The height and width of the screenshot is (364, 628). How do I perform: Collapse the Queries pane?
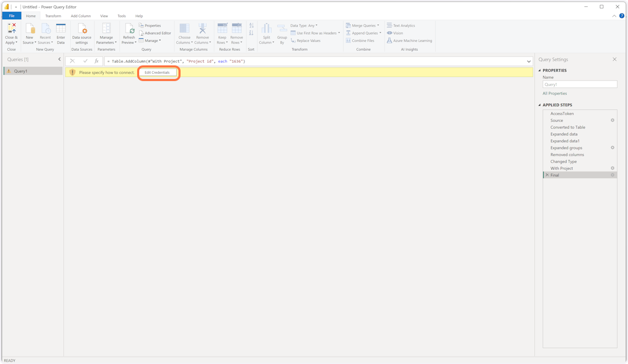[59, 59]
